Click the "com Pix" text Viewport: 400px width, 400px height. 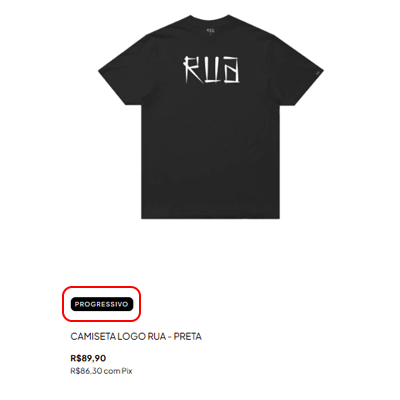[117, 371]
